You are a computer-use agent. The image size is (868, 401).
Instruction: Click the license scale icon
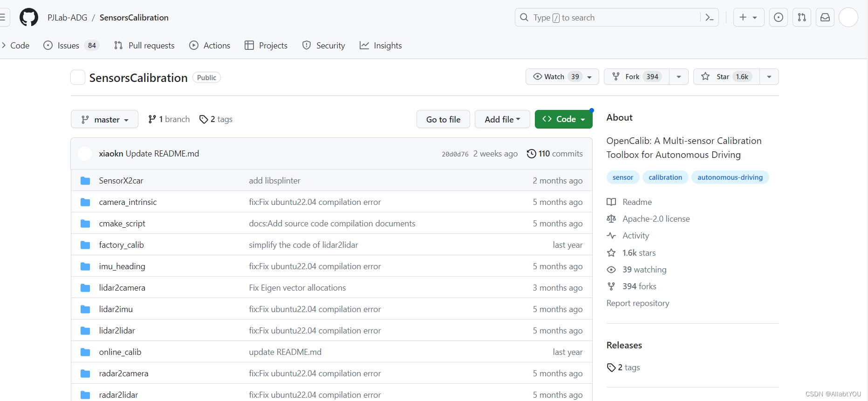pos(611,219)
